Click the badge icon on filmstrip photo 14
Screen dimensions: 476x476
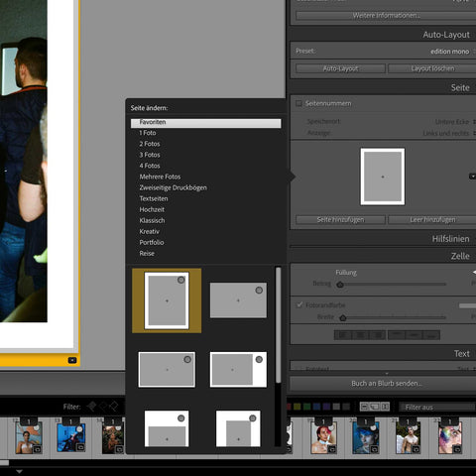(x=119, y=449)
